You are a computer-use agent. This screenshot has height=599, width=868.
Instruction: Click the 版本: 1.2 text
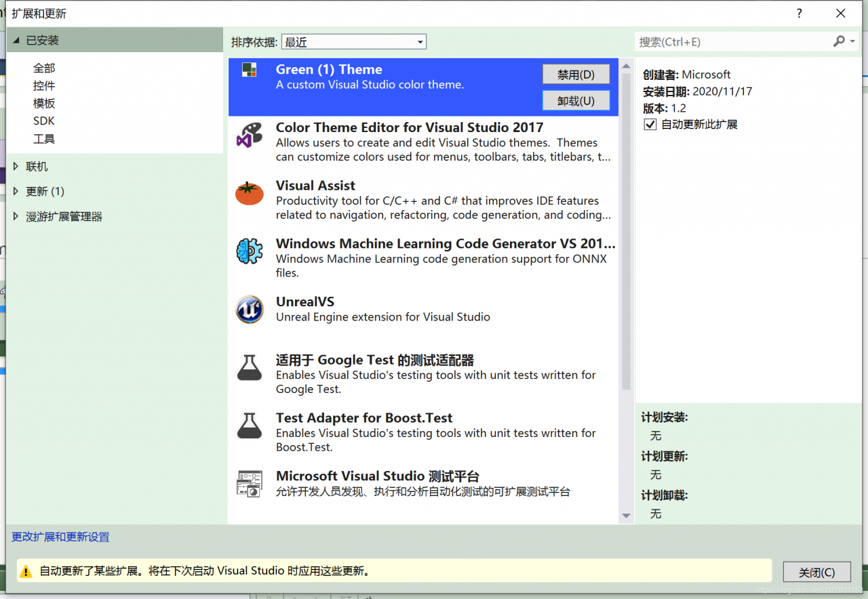[665, 108]
